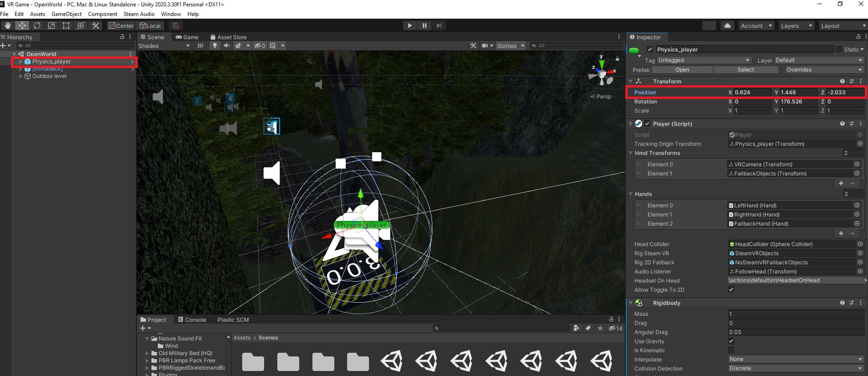
Task: Toggle hidden objects visibility counter
Action: coord(260,46)
